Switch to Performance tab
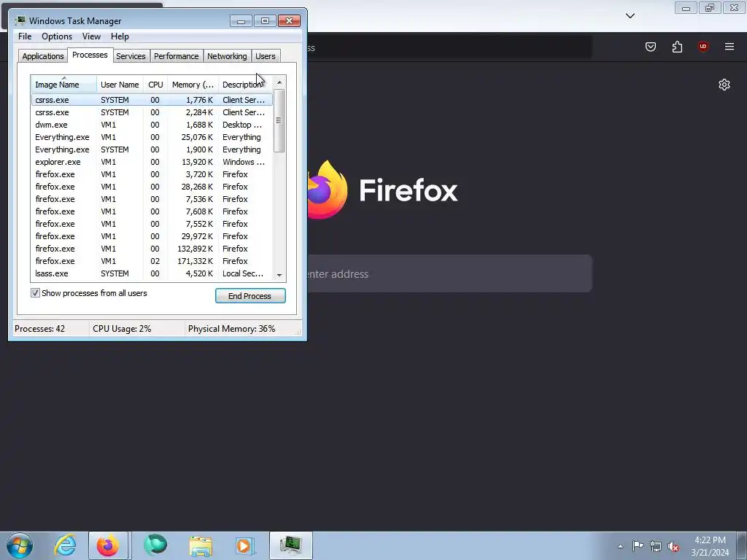 click(x=177, y=56)
